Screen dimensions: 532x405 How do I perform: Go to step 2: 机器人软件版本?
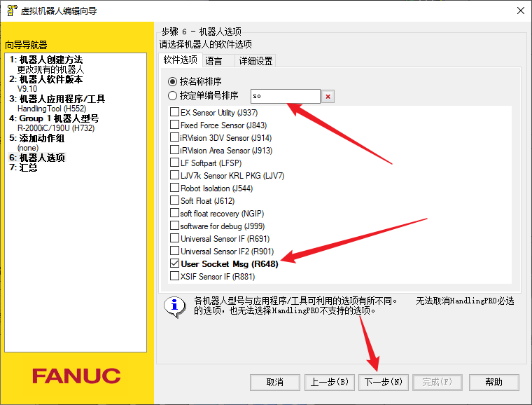[x=45, y=79]
